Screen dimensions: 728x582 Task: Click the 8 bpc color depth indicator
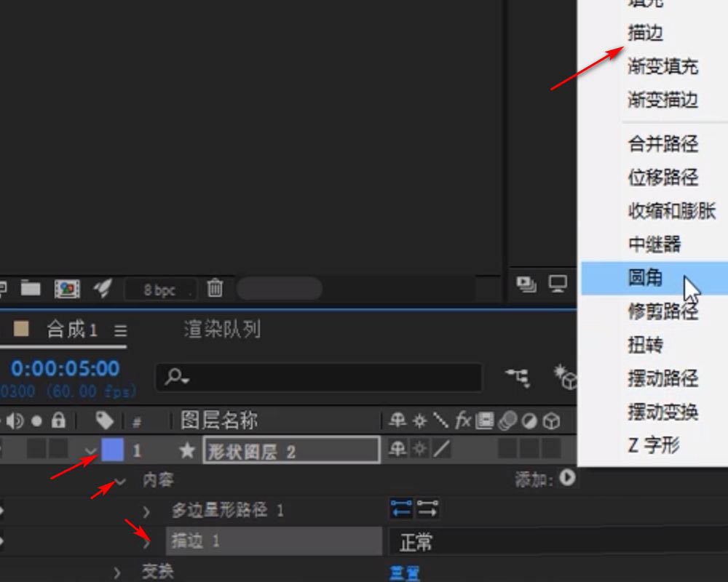point(160,290)
